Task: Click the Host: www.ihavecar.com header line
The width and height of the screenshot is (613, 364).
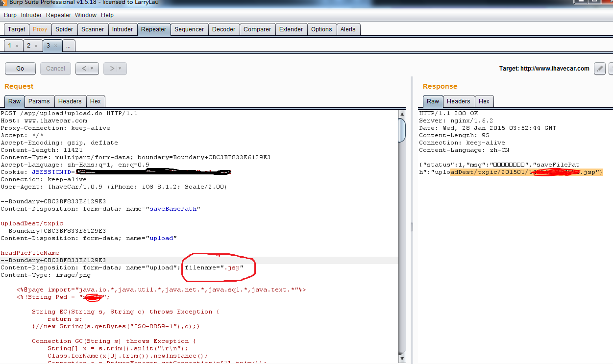Action: coord(44,121)
